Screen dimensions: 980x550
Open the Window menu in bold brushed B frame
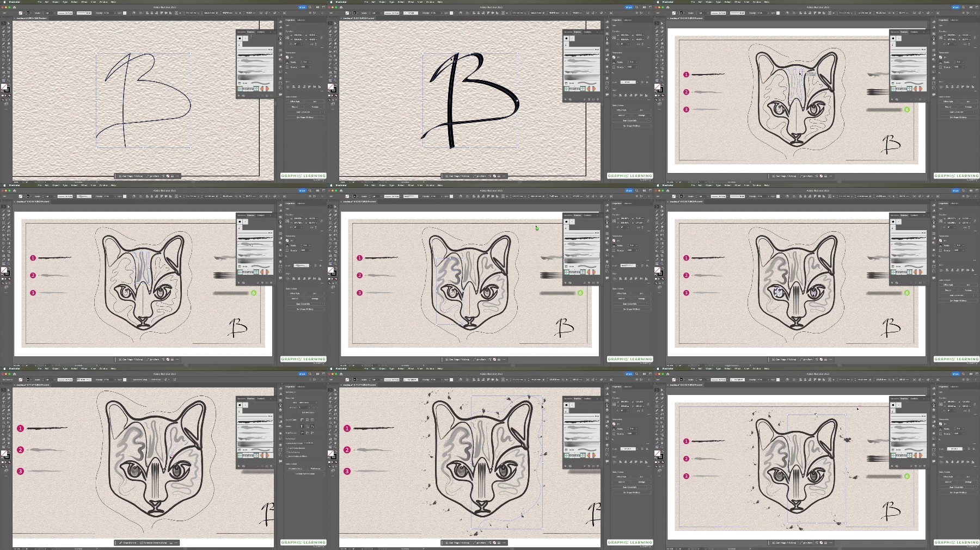tap(430, 2)
